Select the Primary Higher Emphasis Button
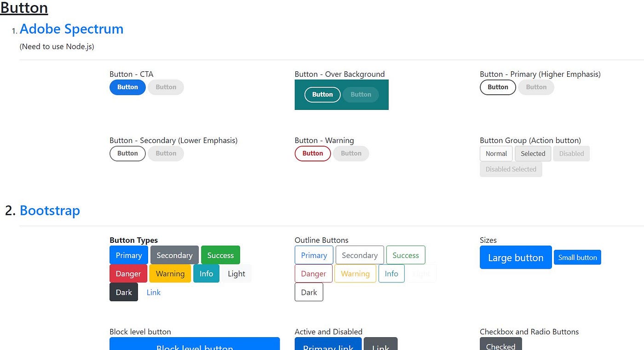644x350 pixels. tap(498, 87)
